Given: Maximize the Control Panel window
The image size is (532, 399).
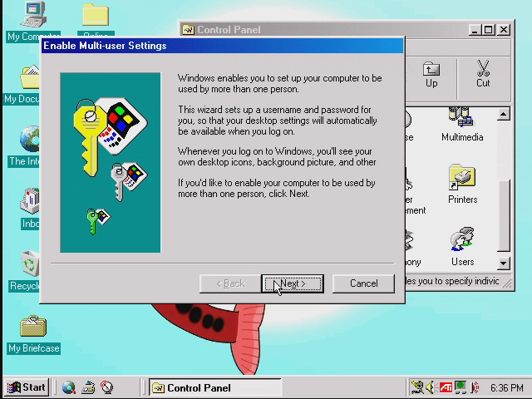Looking at the screenshot, I should coord(488,30).
